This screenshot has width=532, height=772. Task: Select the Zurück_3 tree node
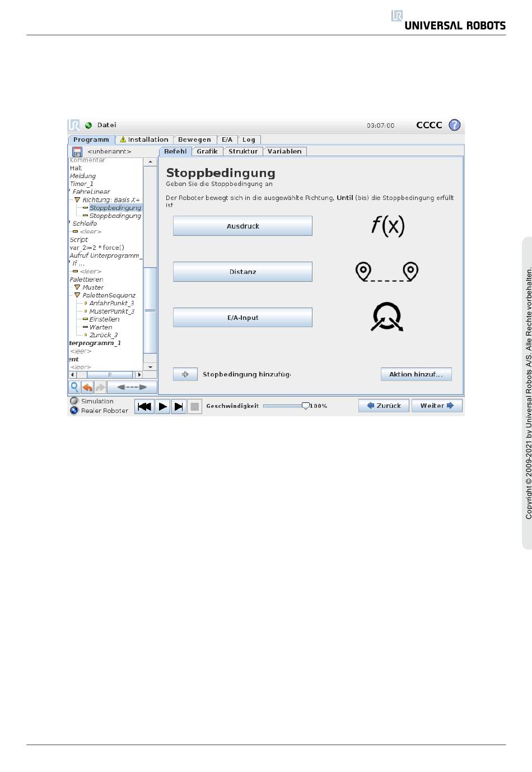coord(104,335)
